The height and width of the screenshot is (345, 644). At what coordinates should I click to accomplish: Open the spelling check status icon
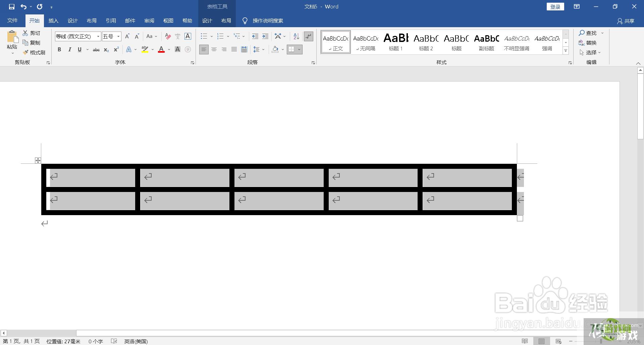pyautogui.click(x=114, y=341)
